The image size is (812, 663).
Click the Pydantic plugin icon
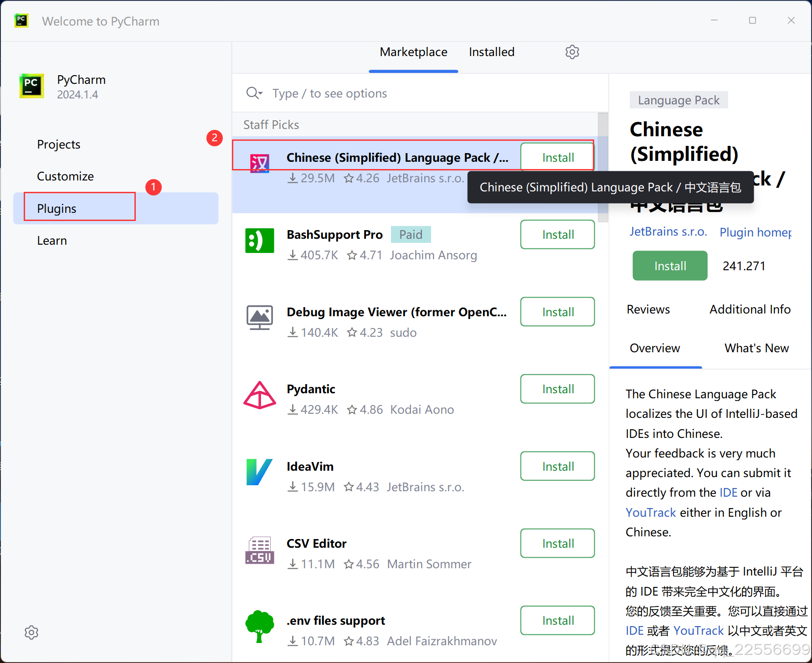point(260,395)
